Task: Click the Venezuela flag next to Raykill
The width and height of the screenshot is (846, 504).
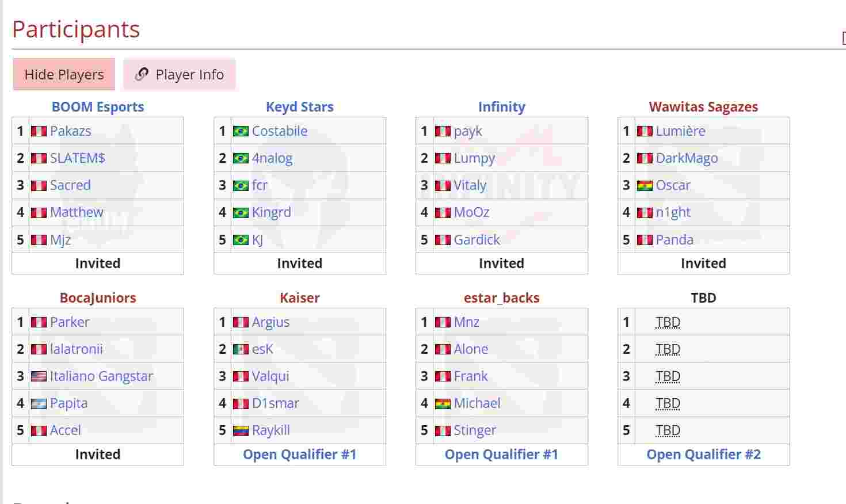Action: (241, 431)
